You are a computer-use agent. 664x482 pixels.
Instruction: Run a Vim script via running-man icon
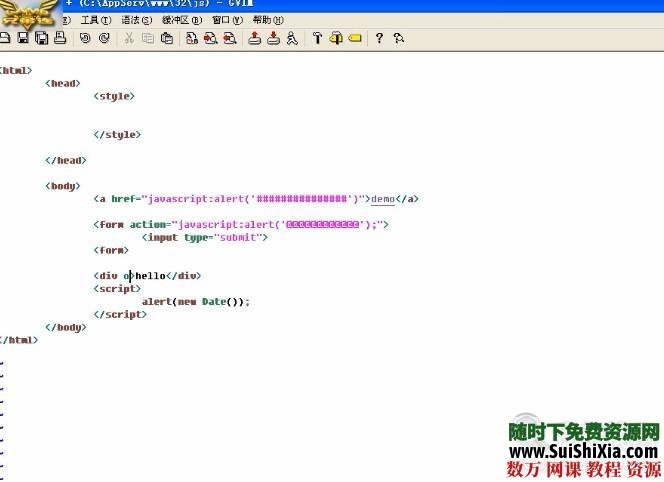point(292,38)
